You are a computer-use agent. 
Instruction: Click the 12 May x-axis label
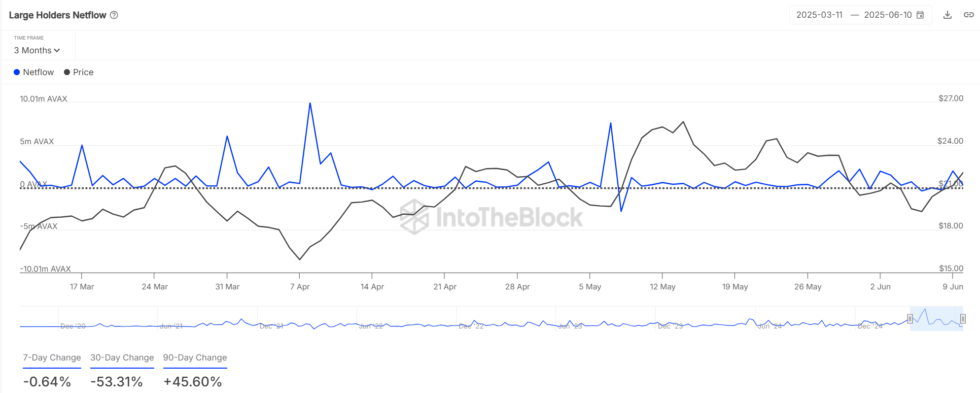(662, 286)
